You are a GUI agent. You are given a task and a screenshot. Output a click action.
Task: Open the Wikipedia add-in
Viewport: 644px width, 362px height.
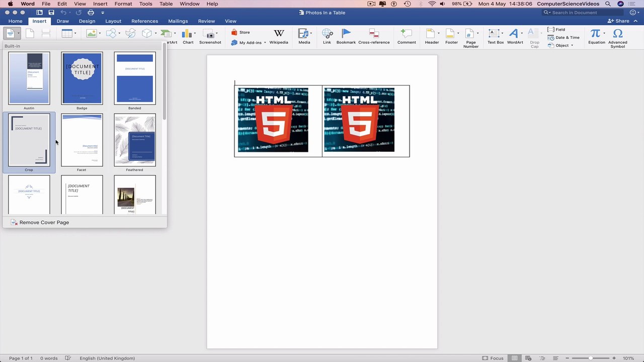(279, 36)
